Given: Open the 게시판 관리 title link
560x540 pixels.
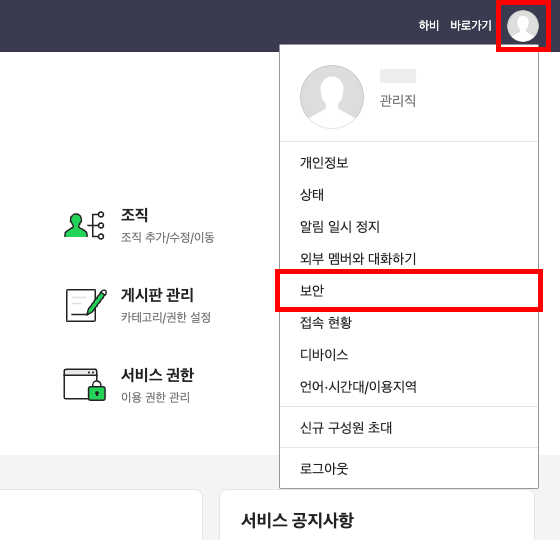Looking at the screenshot, I should coord(157,295).
